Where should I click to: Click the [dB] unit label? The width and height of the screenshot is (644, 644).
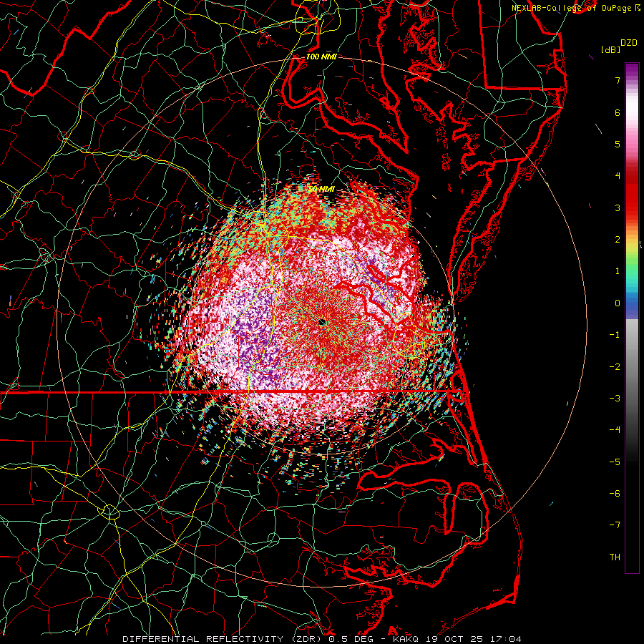tap(611, 49)
